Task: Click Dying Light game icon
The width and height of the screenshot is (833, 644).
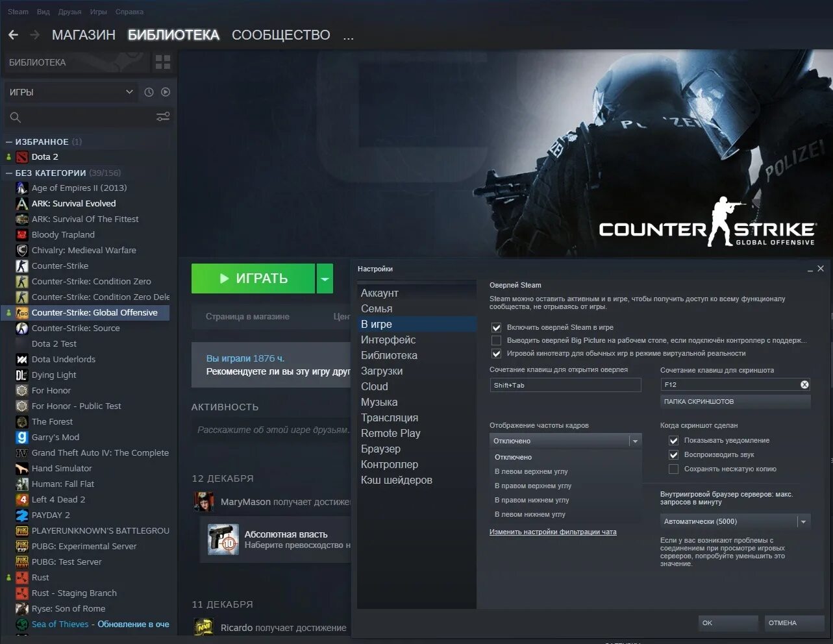Action: 22,375
